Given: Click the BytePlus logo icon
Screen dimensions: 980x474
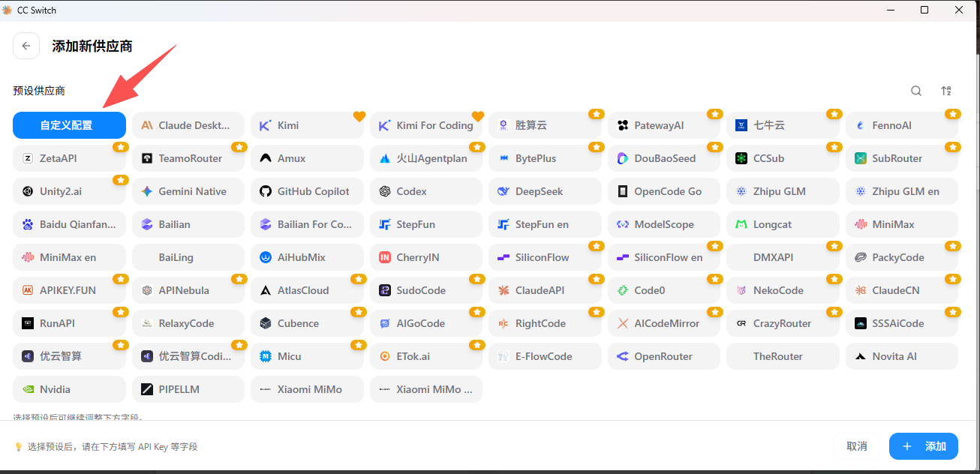Looking at the screenshot, I should (x=504, y=158).
